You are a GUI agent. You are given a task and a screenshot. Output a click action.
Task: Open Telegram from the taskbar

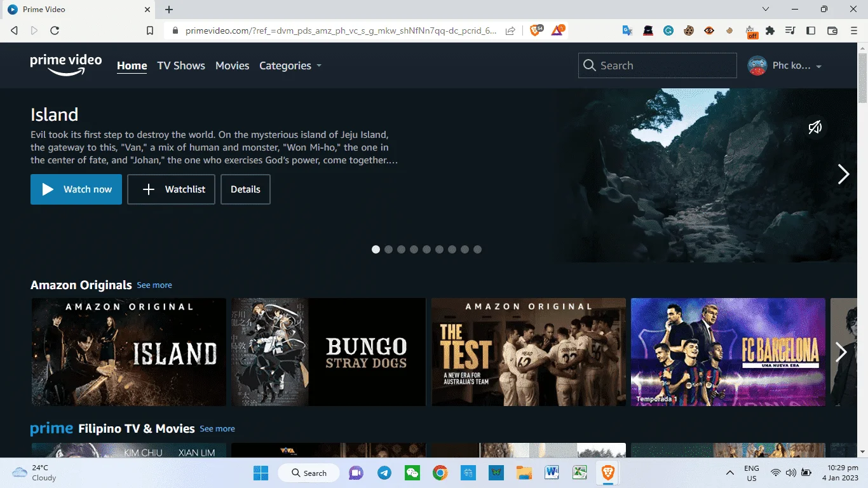pos(384,473)
